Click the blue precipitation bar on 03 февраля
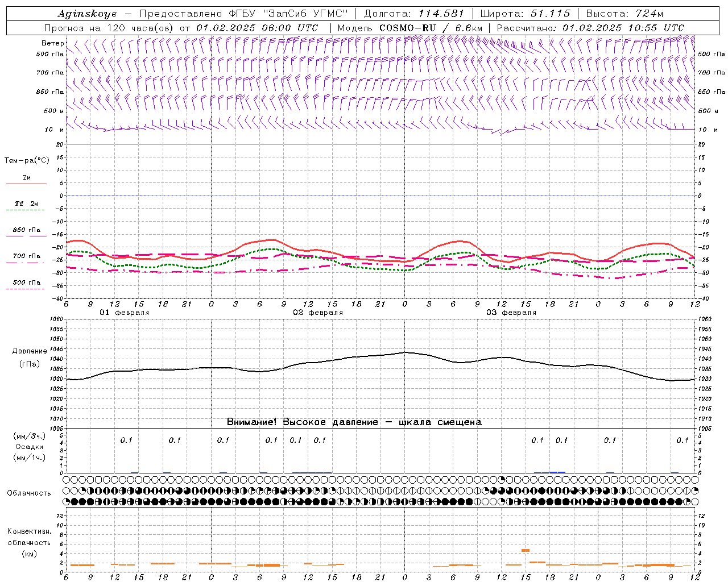 (557, 472)
